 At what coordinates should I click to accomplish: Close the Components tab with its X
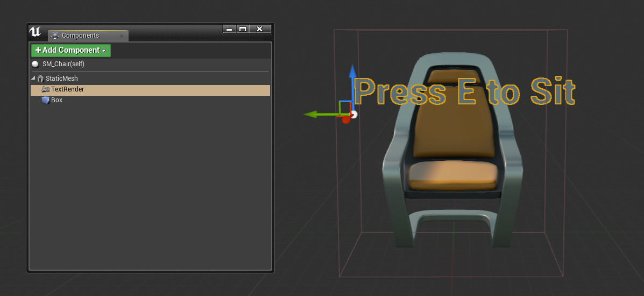tap(122, 36)
